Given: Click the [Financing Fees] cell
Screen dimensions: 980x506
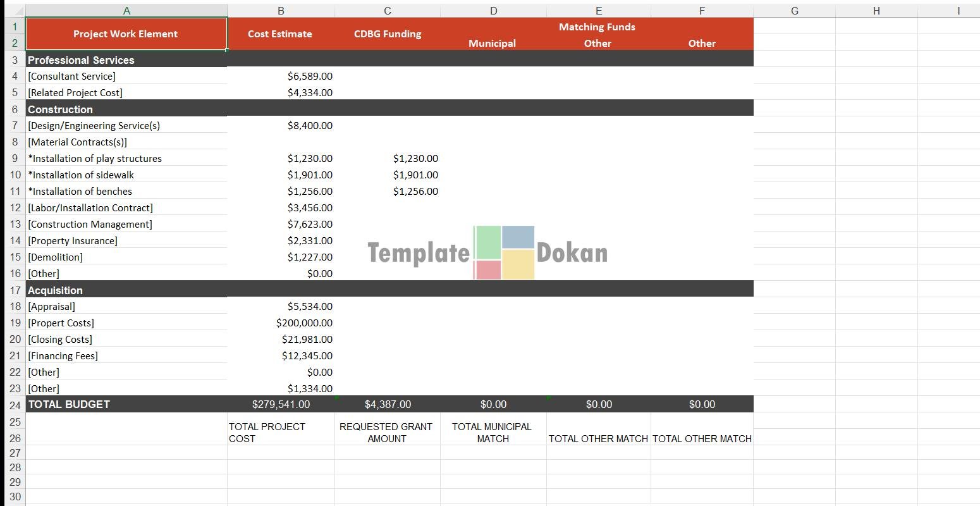Looking at the screenshot, I should [63, 355].
